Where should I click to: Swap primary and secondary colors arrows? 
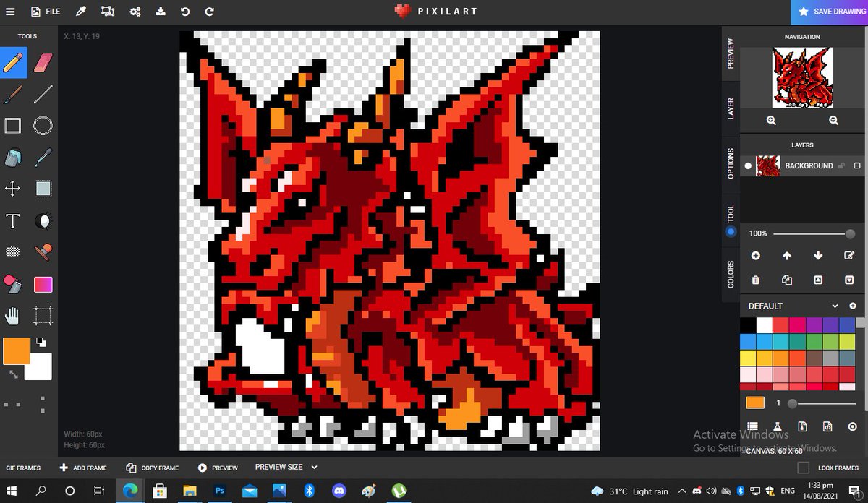(14, 374)
